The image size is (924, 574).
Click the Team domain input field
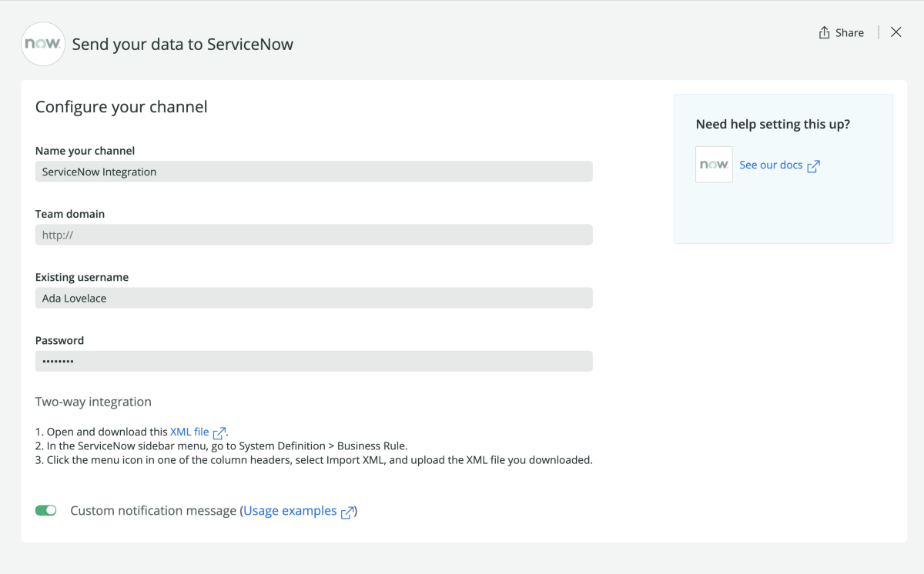pos(314,235)
